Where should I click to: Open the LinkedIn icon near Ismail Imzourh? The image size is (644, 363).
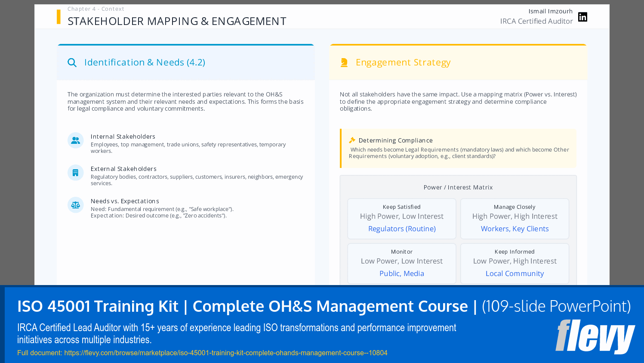point(582,17)
